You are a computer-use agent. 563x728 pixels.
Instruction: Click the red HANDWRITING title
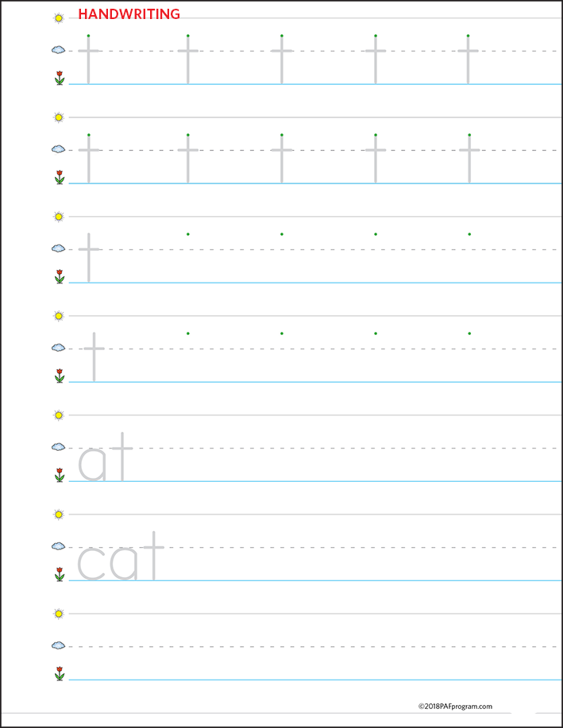click(129, 14)
